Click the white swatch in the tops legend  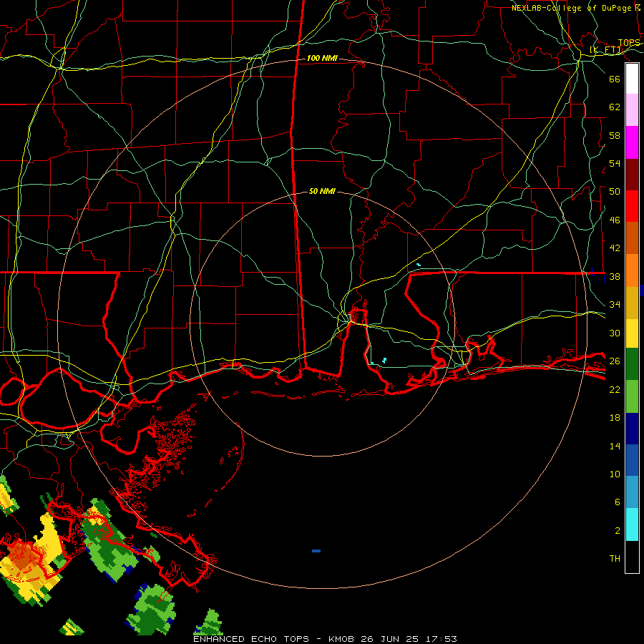(632, 79)
